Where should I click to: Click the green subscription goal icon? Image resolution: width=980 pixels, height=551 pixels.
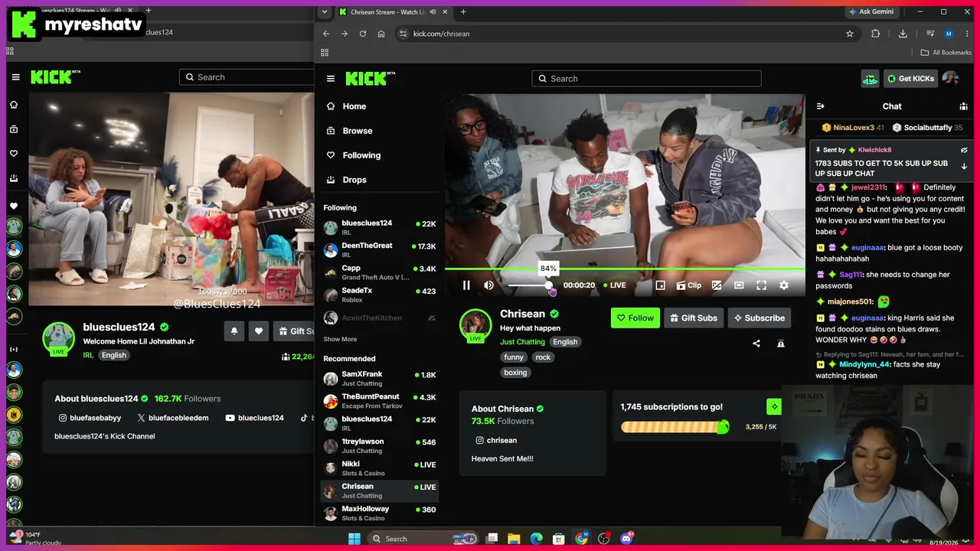click(774, 407)
